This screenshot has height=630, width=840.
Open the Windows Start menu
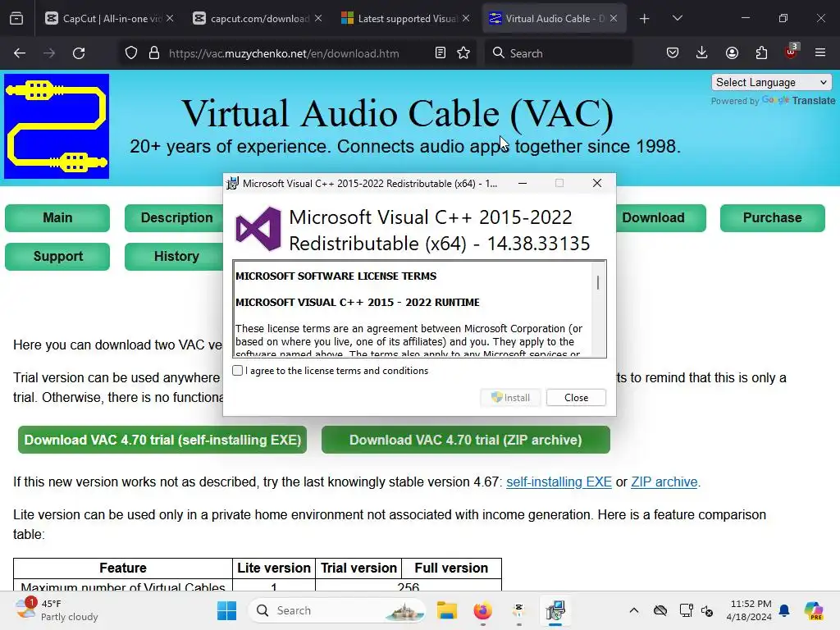(x=227, y=610)
